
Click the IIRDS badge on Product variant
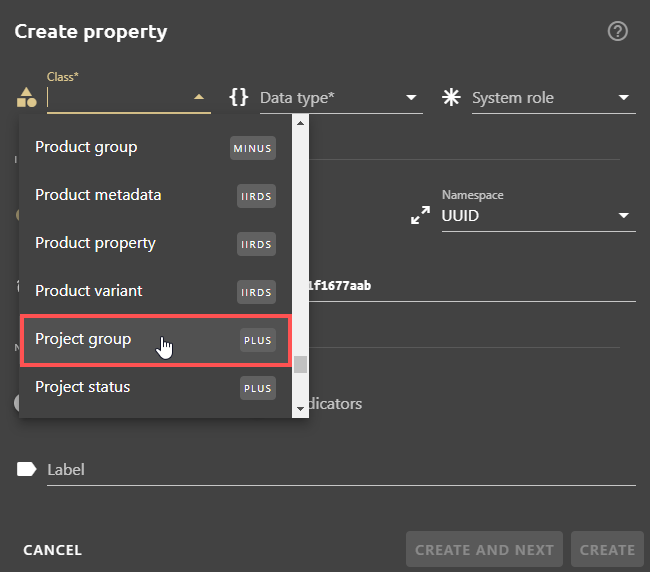256,292
